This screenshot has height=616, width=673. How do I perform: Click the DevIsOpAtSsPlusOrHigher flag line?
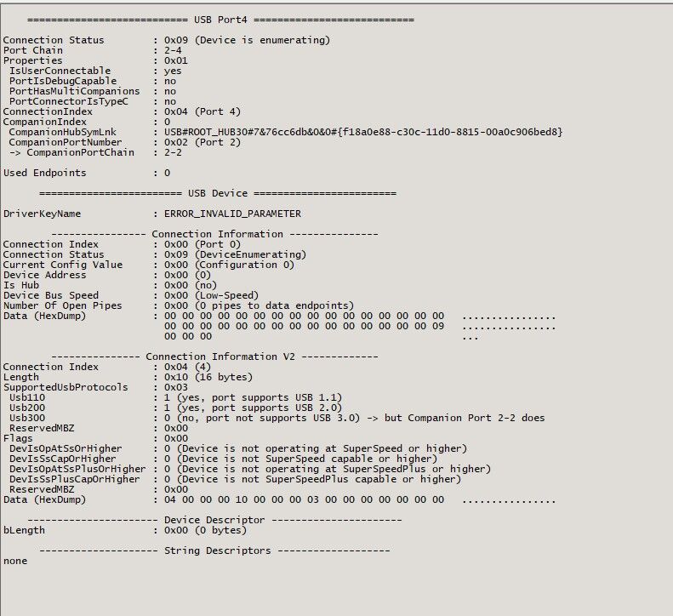[247, 469]
